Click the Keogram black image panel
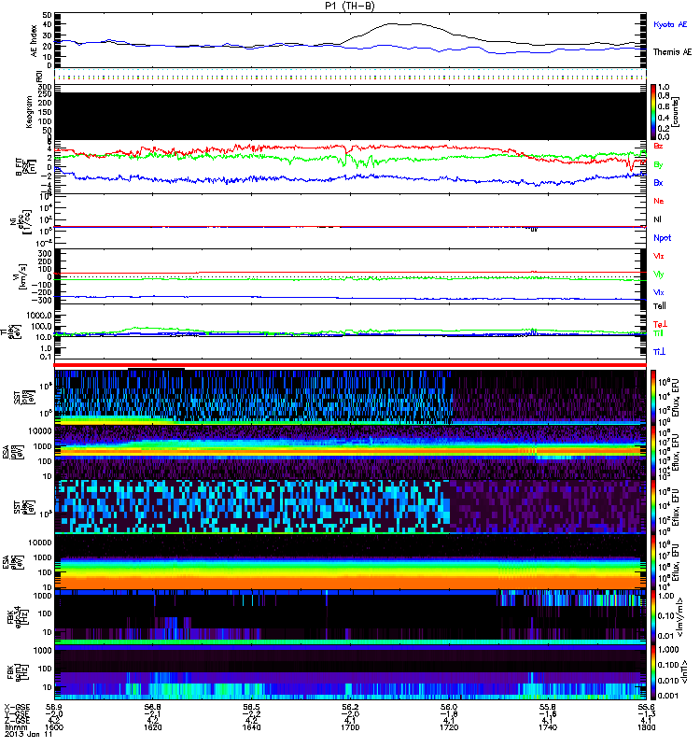Screen dimensions: 700x747 point(350,116)
